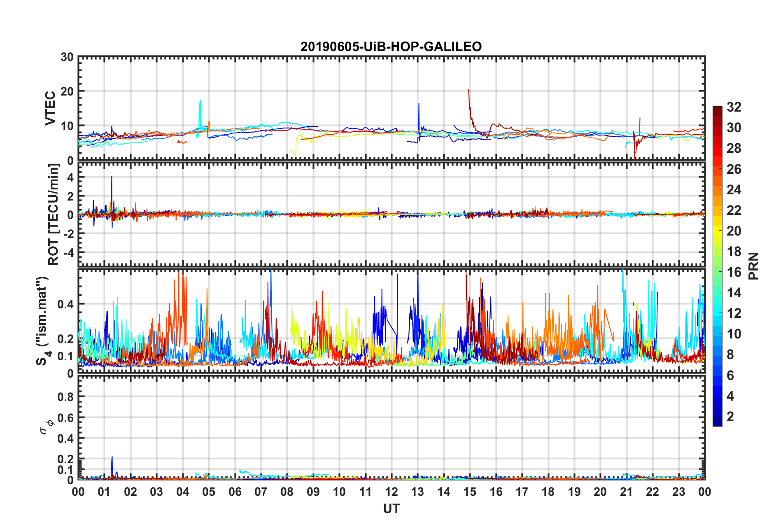The height and width of the screenshot is (532, 783).
Task: Select the ROT axis tick label -2
Action: click(x=68, y=233)
